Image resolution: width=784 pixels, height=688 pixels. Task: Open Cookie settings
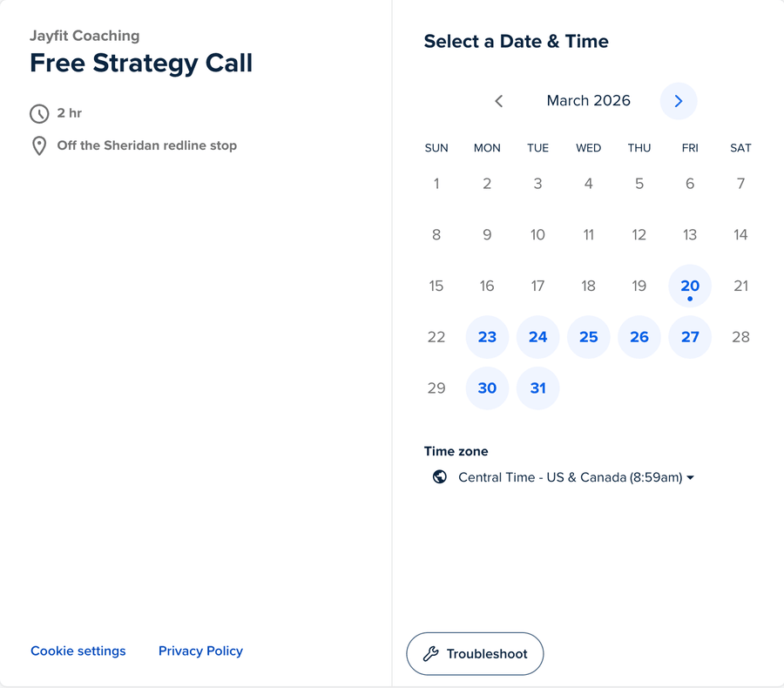pyautogui.click(x=78, y=651)
